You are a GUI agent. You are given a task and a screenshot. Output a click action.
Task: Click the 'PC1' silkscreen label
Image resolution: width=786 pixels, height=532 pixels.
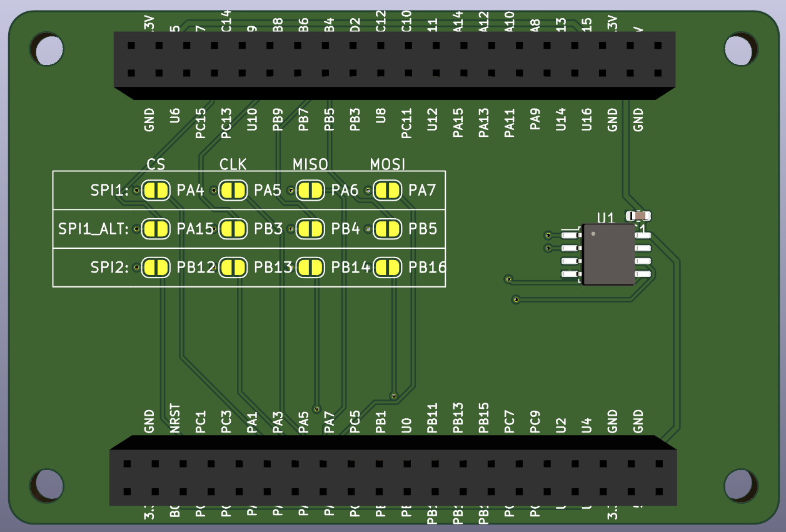pos(201,422)
